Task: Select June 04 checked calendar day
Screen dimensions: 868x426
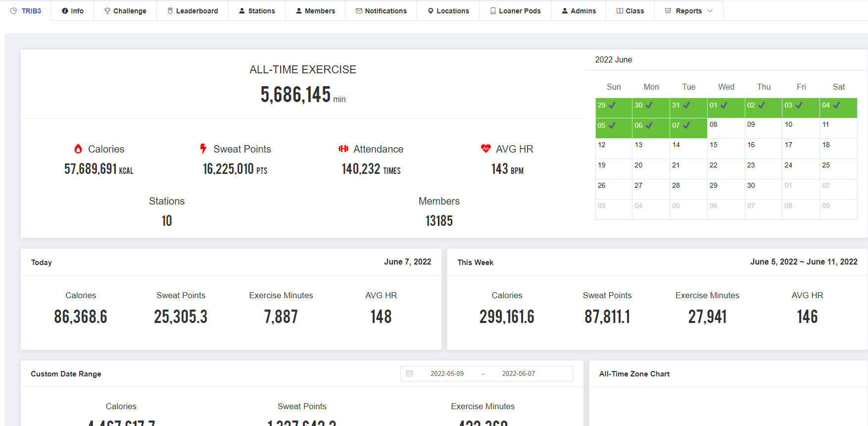Action: click(x=838, y=108)
